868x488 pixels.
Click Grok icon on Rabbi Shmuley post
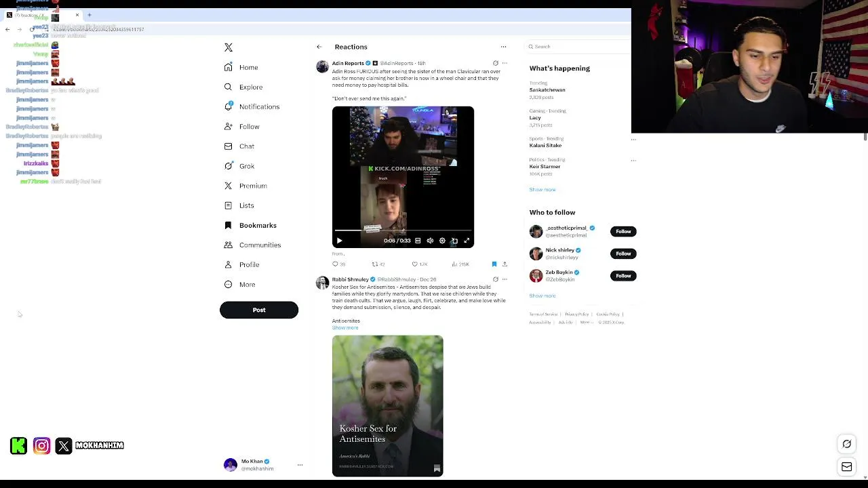click(496, 279)
